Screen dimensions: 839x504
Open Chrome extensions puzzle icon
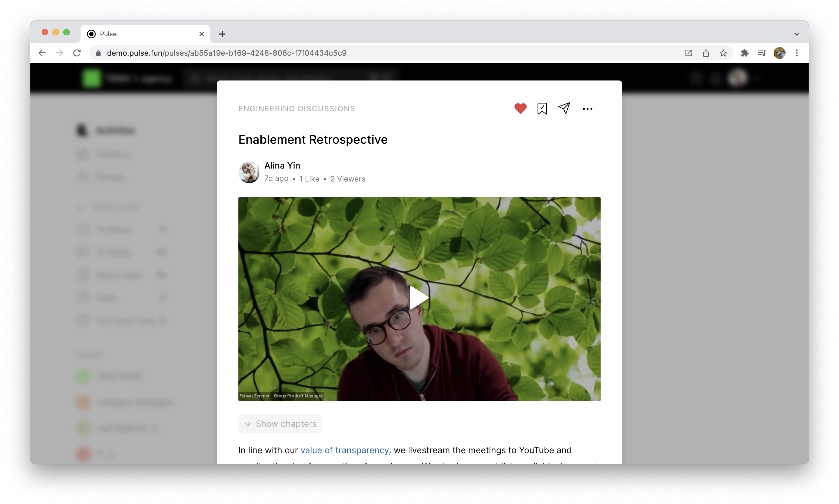tap(745, 53)
